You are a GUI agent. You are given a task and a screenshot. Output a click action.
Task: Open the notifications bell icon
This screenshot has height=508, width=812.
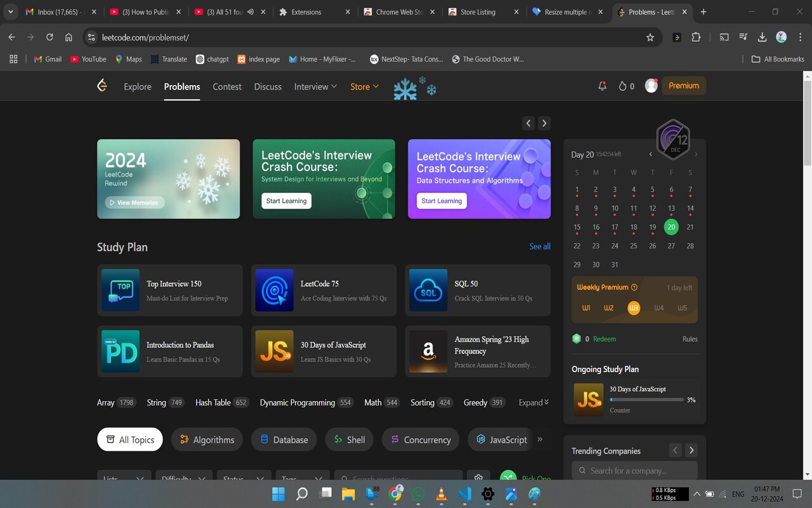601,85
